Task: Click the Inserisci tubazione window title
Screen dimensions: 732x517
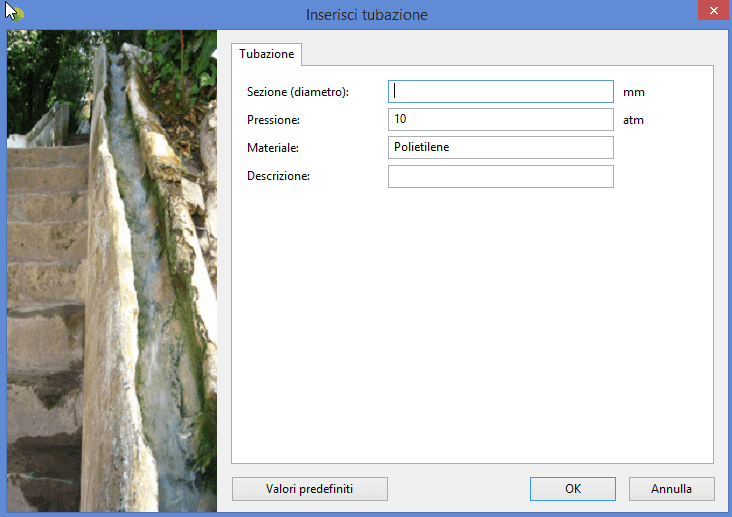Action: pyautogui.click(x=366, y=15)
